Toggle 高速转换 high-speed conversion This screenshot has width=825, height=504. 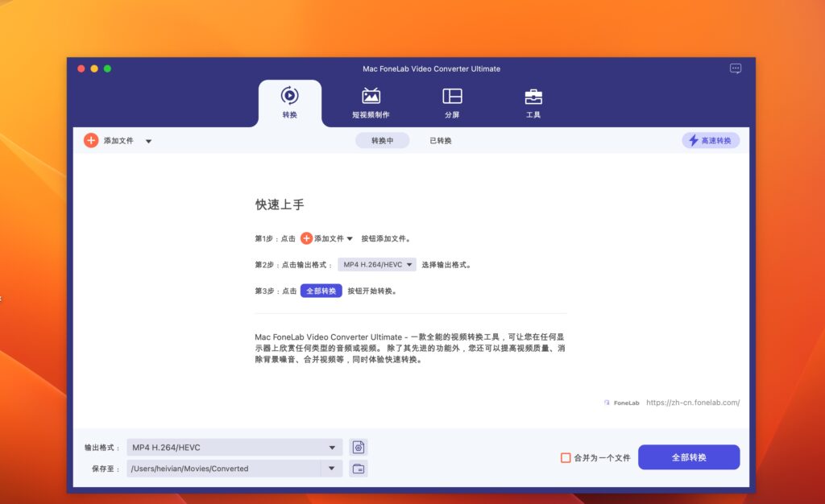pos(709,140)
